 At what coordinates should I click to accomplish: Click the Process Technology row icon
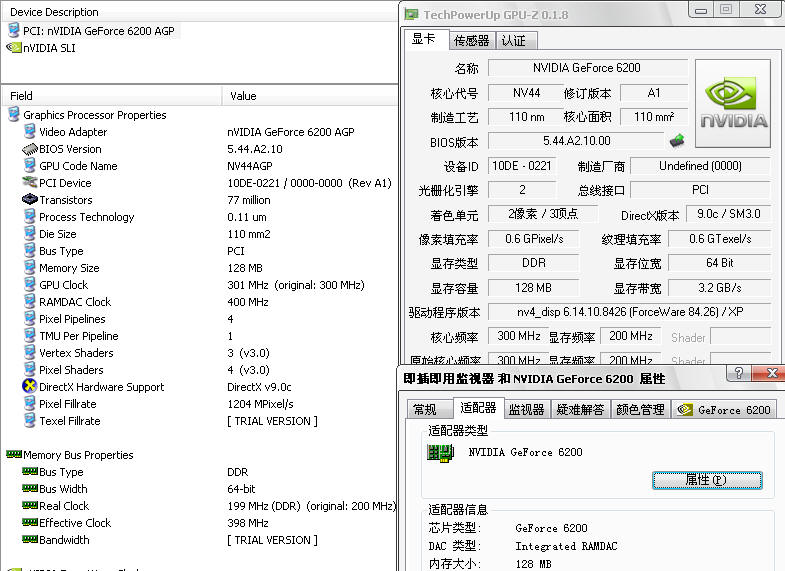pyautogui.click(x=30, y=217)
